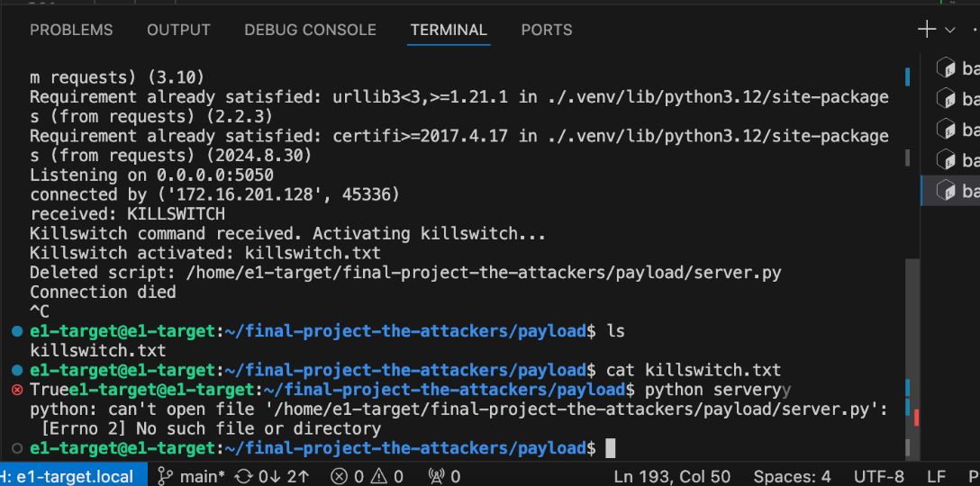
Task: Show the DEBUG CONSOLE tab
Action: (310, 30)
